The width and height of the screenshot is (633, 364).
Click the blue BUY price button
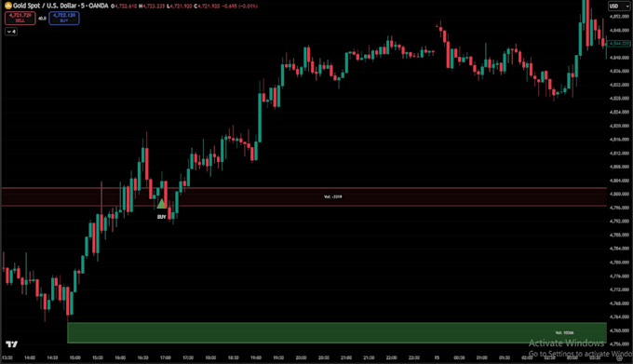click(x=64, y=18)
